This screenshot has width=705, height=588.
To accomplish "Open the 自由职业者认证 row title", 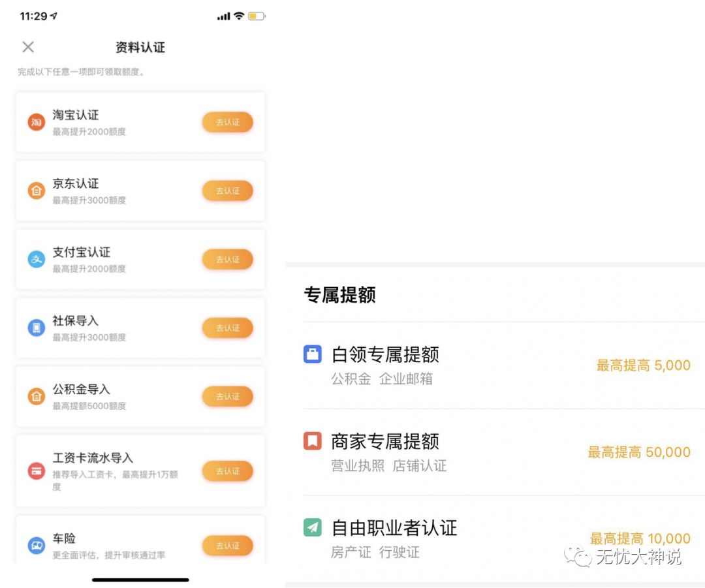I will (x=394, y=528).
